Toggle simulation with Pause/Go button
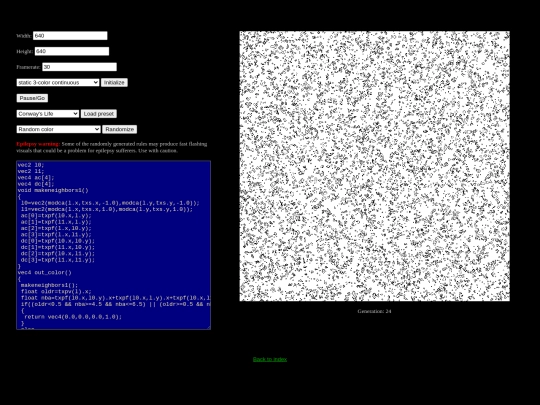The image size is (540, 405). (x=32, y=98)
